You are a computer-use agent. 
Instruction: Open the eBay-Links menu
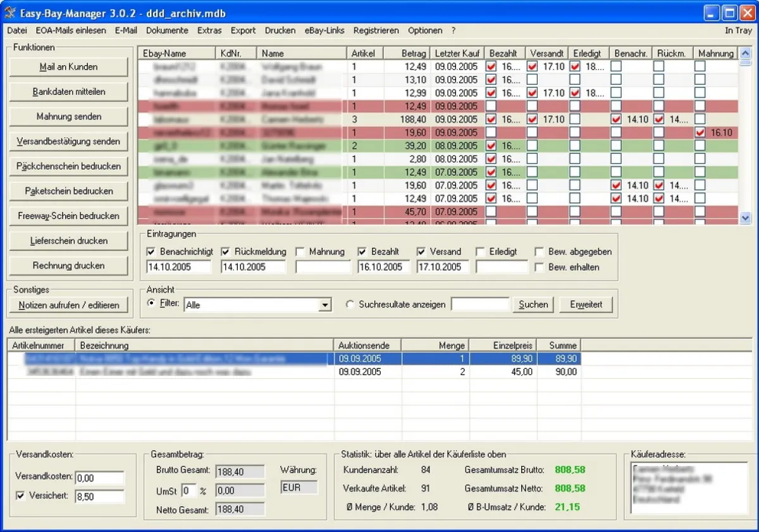point(324,30)
